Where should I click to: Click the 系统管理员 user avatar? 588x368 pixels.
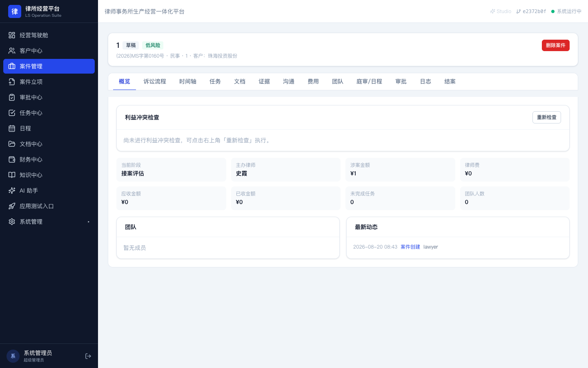point(13,356)
